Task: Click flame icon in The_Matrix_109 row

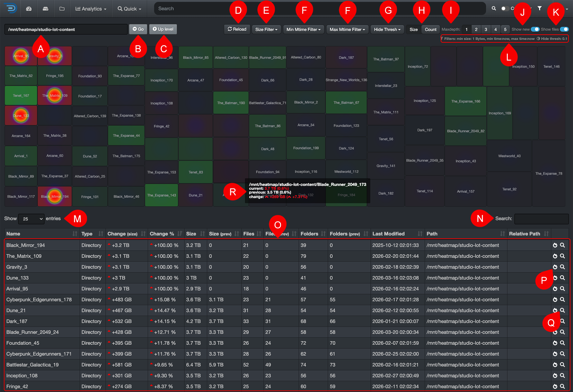Action: click(x=555, y=256)
